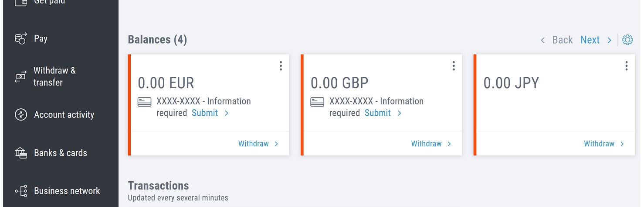Open the EUR balance three-dot menu

coord(281,66)
